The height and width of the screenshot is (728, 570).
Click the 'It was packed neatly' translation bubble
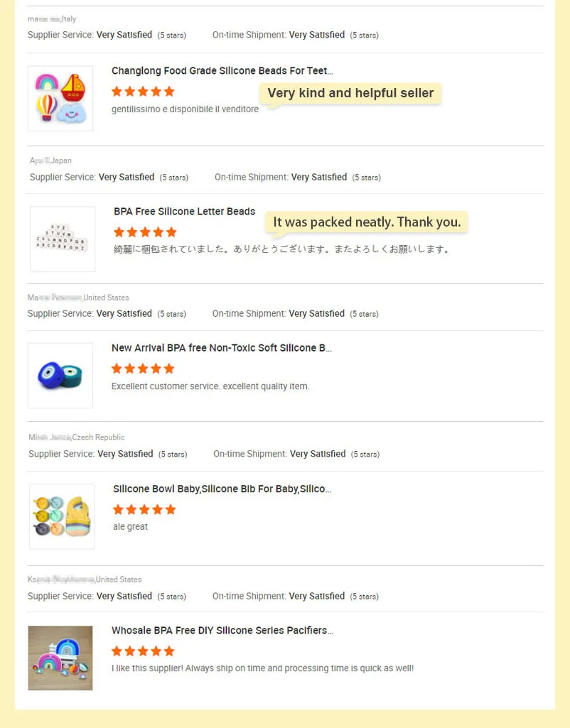[367, 222]
